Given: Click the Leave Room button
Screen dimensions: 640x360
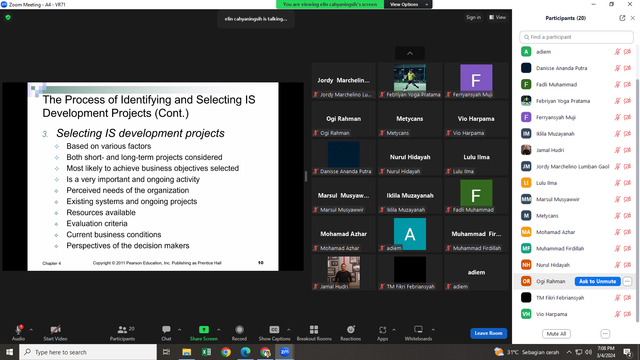Looking at the screenshot, I should click(488, 333).
